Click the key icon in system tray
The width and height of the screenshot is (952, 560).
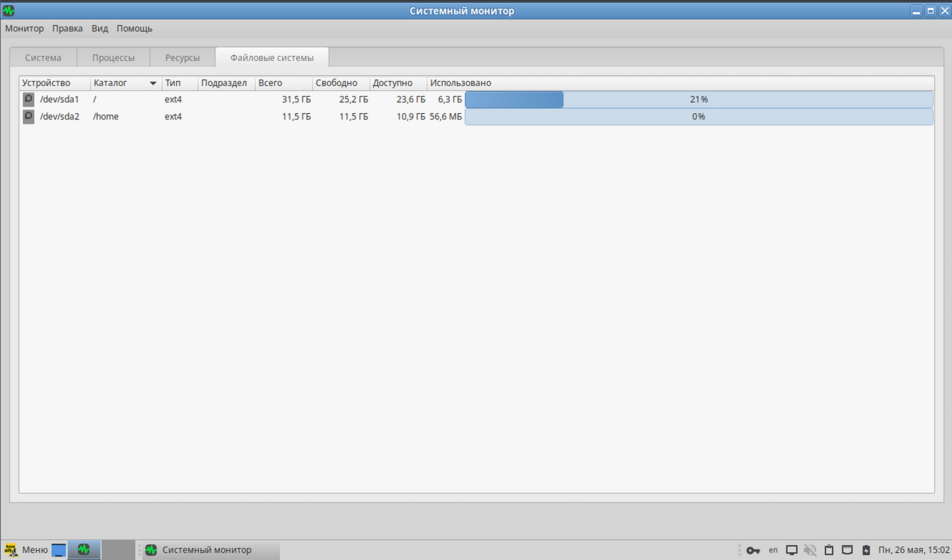click(753, 550)
